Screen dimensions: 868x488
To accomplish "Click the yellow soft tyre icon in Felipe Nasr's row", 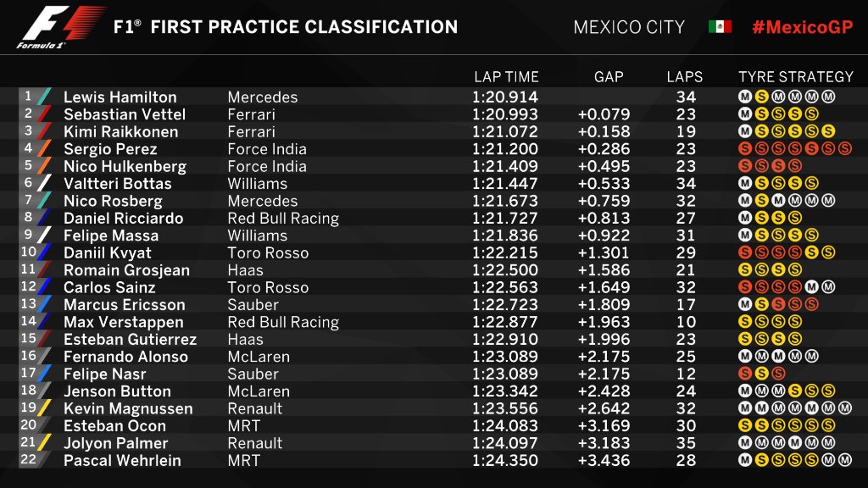I will pos(761,374).
